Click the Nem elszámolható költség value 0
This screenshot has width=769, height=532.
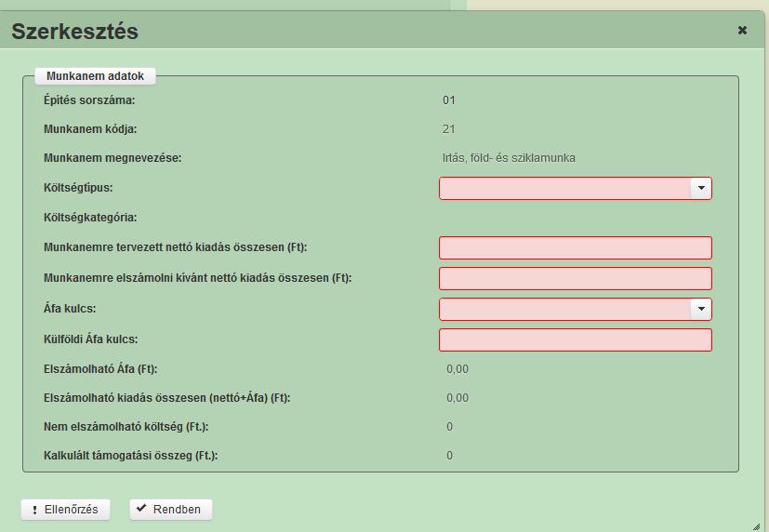pos(449,427)
